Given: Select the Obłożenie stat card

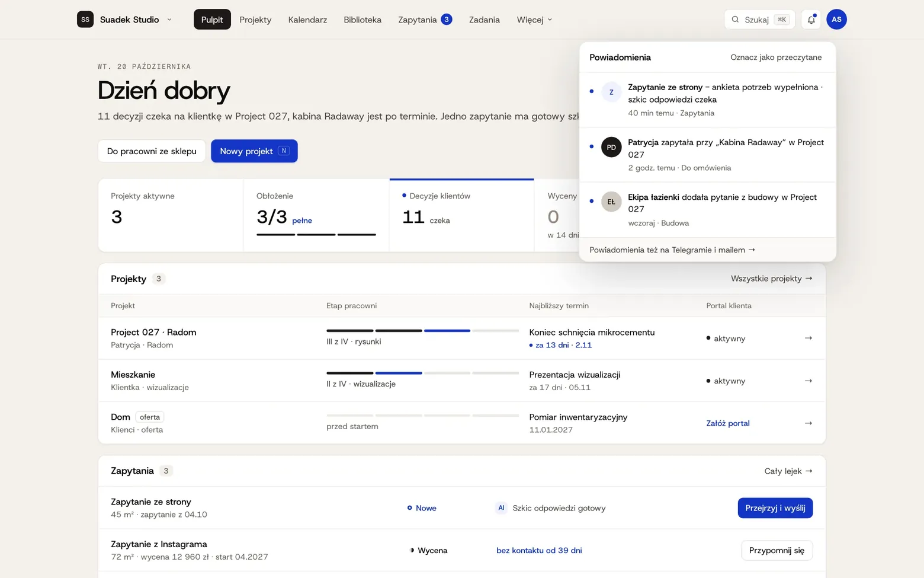Looking at the screenshot, I should 316,216.
